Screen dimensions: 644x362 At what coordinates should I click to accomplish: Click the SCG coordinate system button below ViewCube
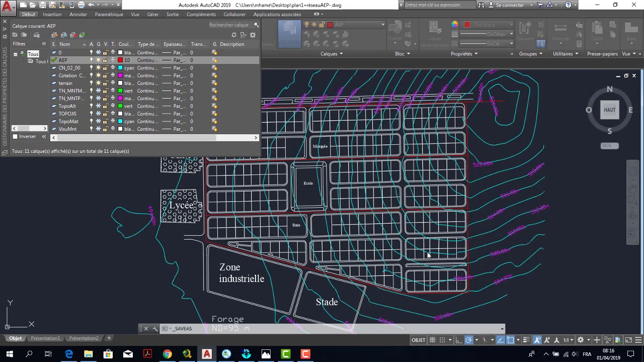click(610, 146)
